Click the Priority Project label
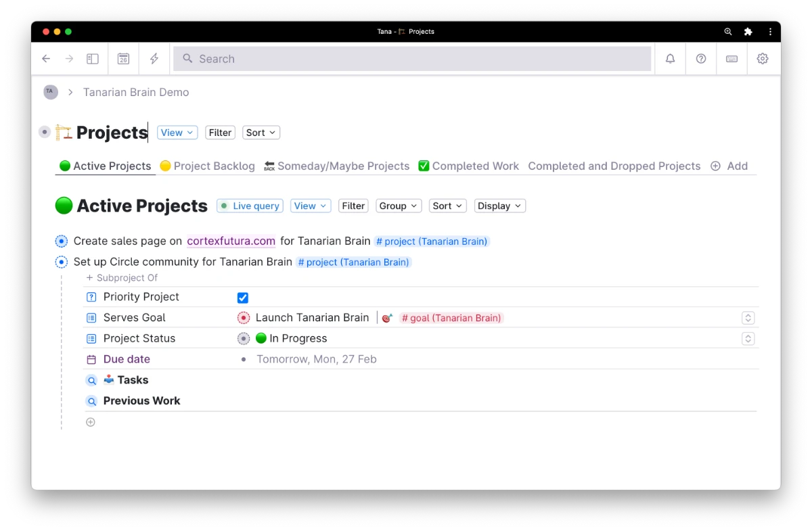 [x=141, y=297]
